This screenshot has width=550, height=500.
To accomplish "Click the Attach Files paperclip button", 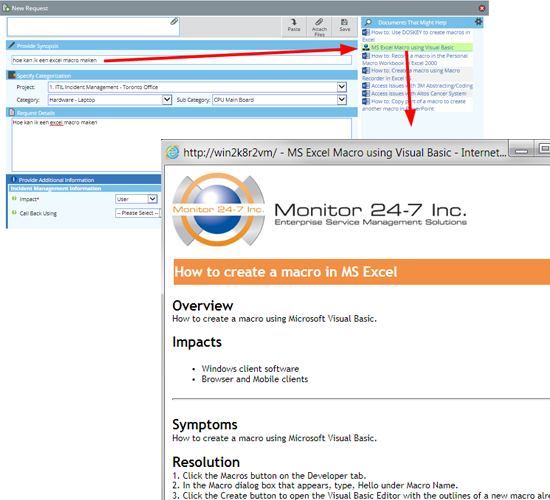I will 319,27.
